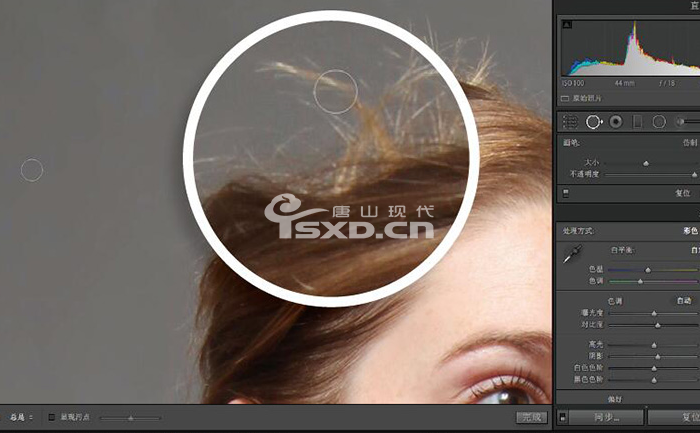This screenshot has height=433, width=700.
Task: Adjust the brush 大小 size slider
Action: click(x=652, y=163)
